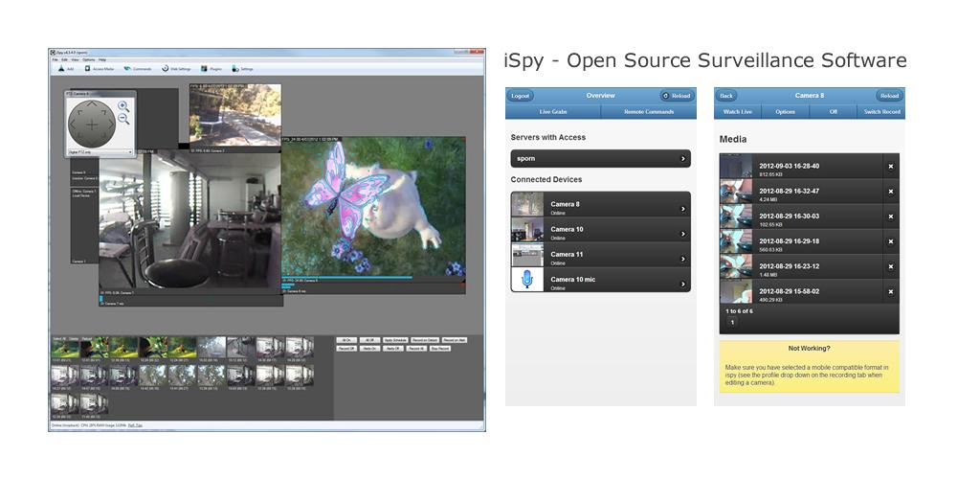This screenshot has height=479, width=980.
Task: Click the PTZ zoom in magnifier
Action: pyautogui.click(x=123, y=107)
